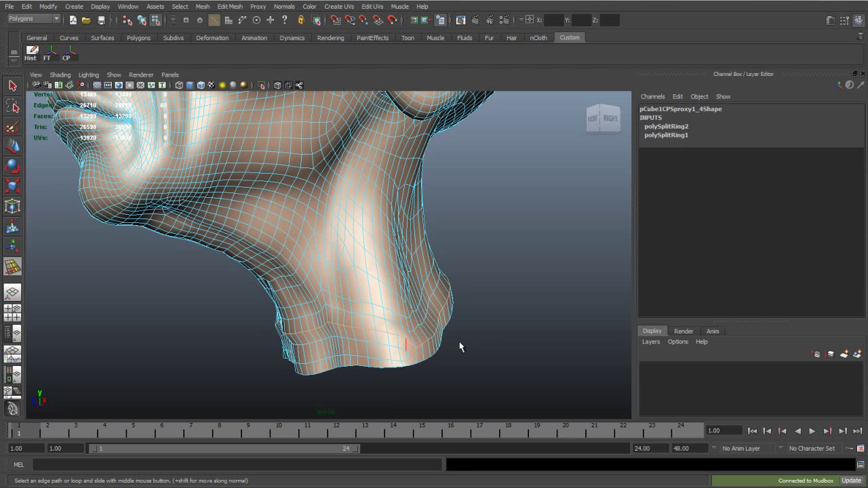Select the arrow Select tool in toolbox
Screen dimensions: 868x488
12,85
